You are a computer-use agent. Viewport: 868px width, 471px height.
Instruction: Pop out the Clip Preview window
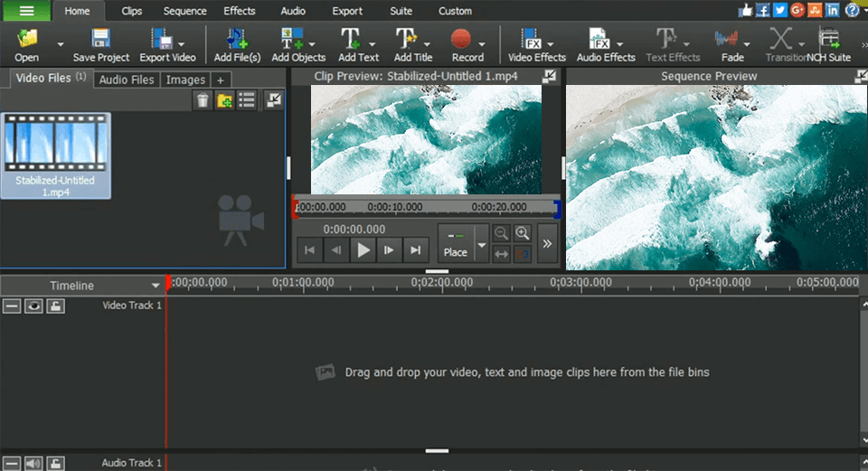click(x=549, y=76)
